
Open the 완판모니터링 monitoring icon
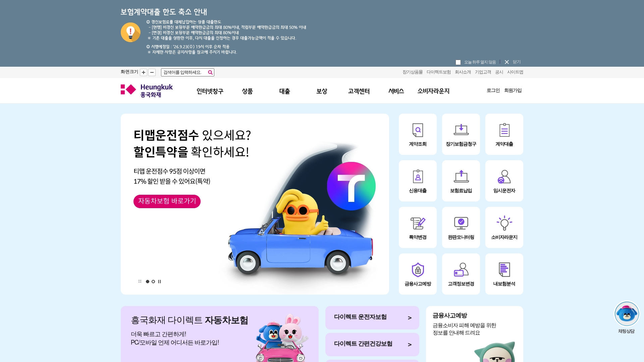[461, 227]
